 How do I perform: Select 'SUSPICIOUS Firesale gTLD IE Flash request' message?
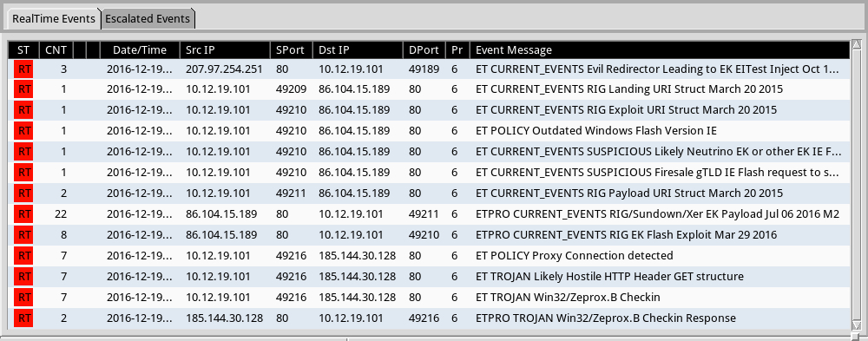(x=658, y=173)
